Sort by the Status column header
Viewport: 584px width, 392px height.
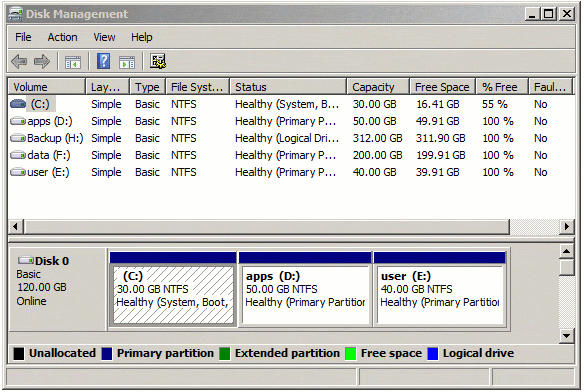[288, 87]
